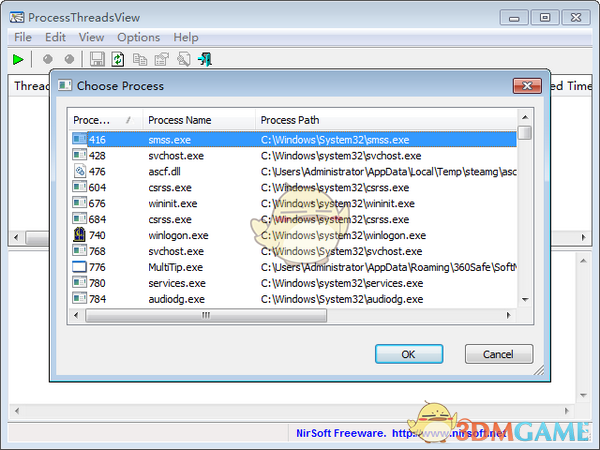
Task: Click the icon for process 768 svchost.exe
Action: click(80, 251)
